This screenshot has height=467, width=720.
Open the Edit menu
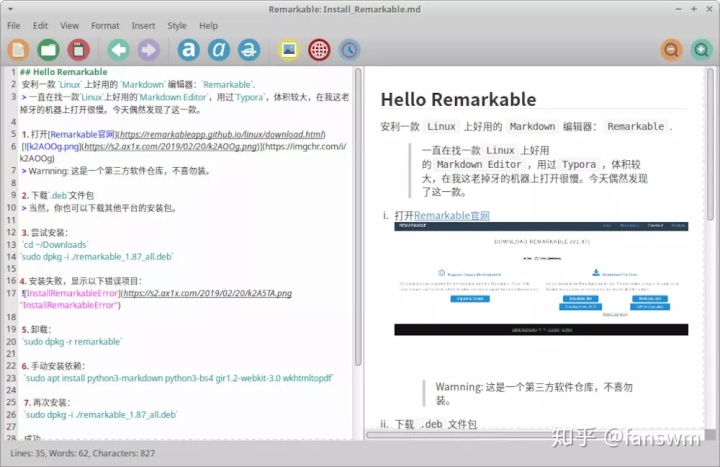(40, 26)
